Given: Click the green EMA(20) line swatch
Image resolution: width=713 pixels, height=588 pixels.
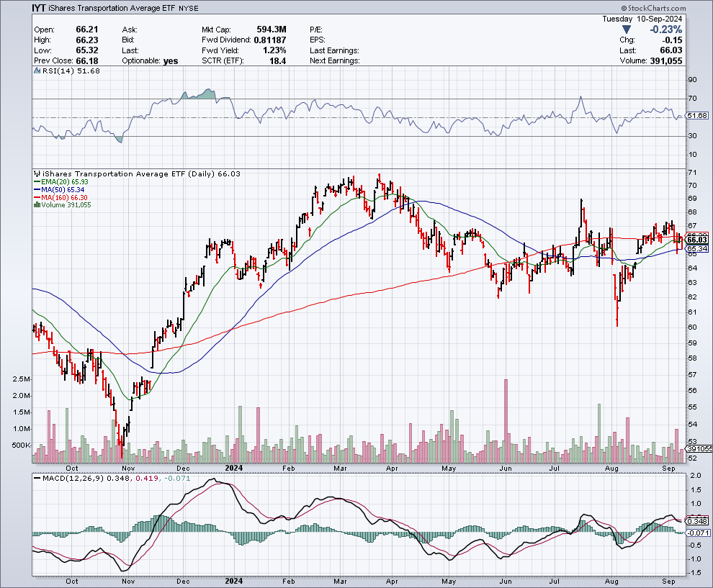Looking at the screenshot, I should click(x=37, y=182).
